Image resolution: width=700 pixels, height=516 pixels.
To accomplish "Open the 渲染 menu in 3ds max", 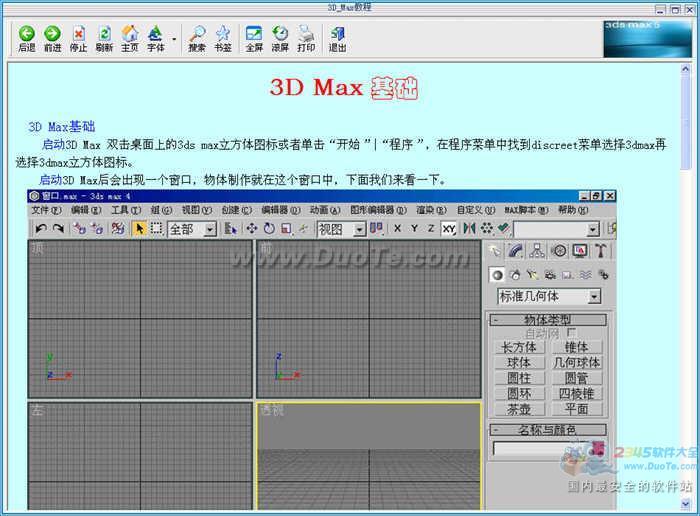I will (x=431, y=210).
